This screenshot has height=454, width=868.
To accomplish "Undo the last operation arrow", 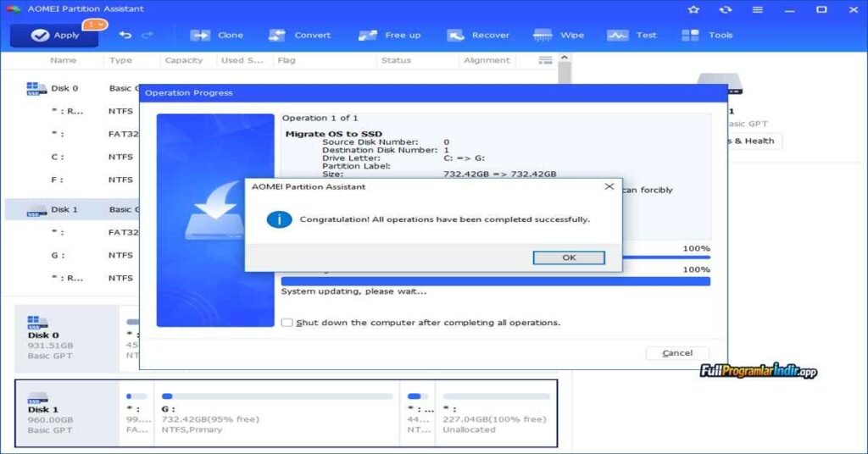I will (x=125, y=35).
